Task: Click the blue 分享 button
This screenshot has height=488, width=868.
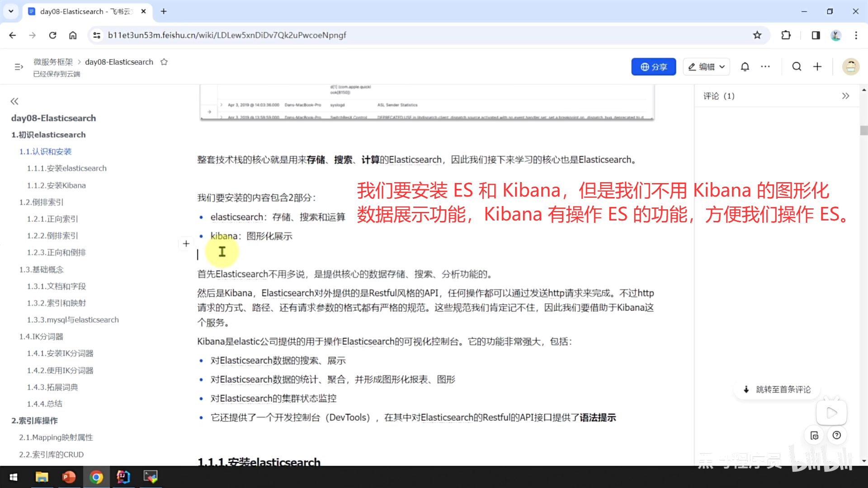Action: pyautogui.click(x=653, y=67)
